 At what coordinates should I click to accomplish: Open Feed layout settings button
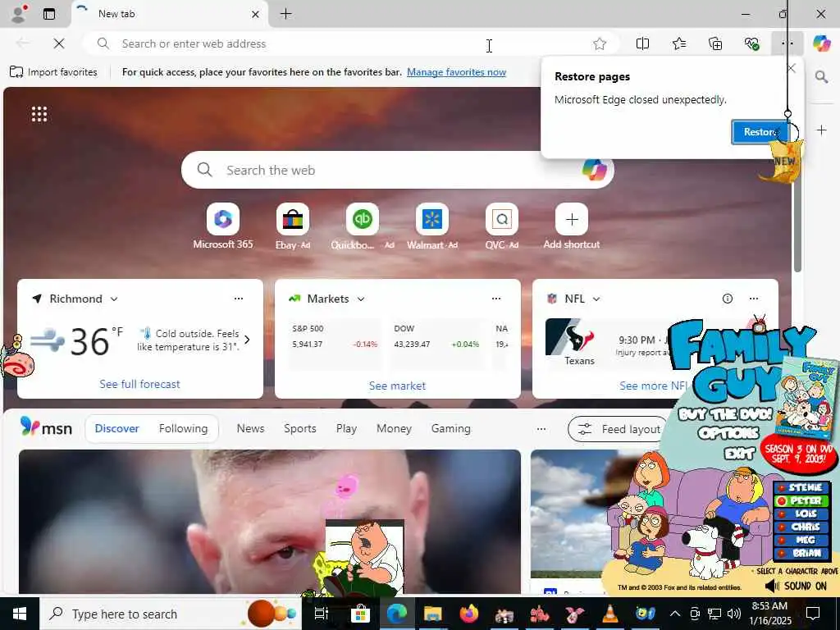pos(619,429)
